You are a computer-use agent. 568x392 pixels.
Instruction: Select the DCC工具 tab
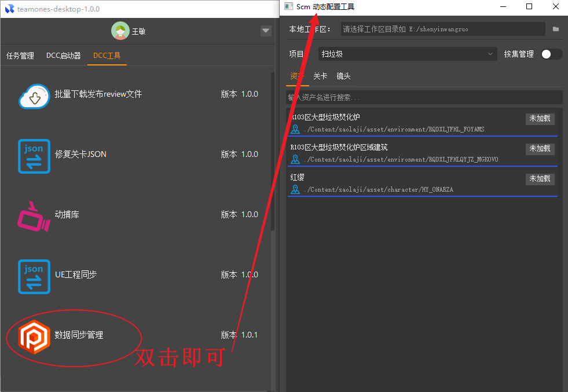[107, 56]
